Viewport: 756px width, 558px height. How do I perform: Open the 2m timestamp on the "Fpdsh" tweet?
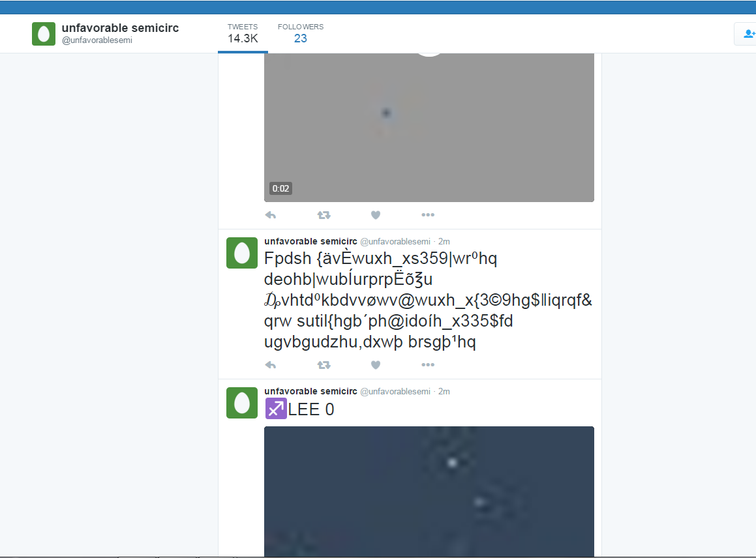(444, 242)
